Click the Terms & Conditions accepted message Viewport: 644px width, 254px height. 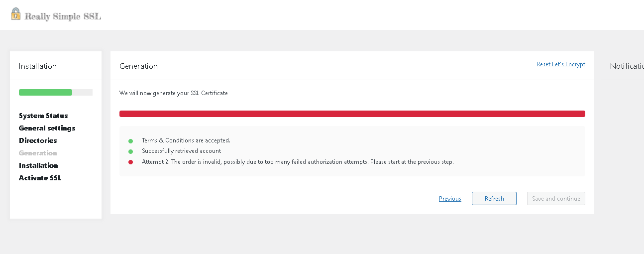186,140
